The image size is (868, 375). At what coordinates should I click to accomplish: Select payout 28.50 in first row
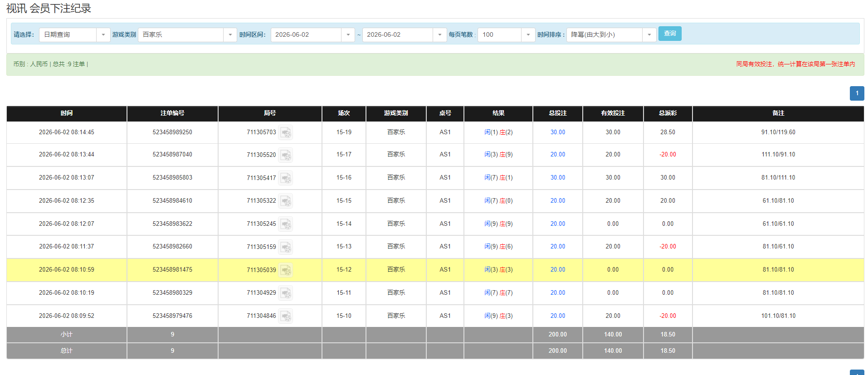coord(668,132)
